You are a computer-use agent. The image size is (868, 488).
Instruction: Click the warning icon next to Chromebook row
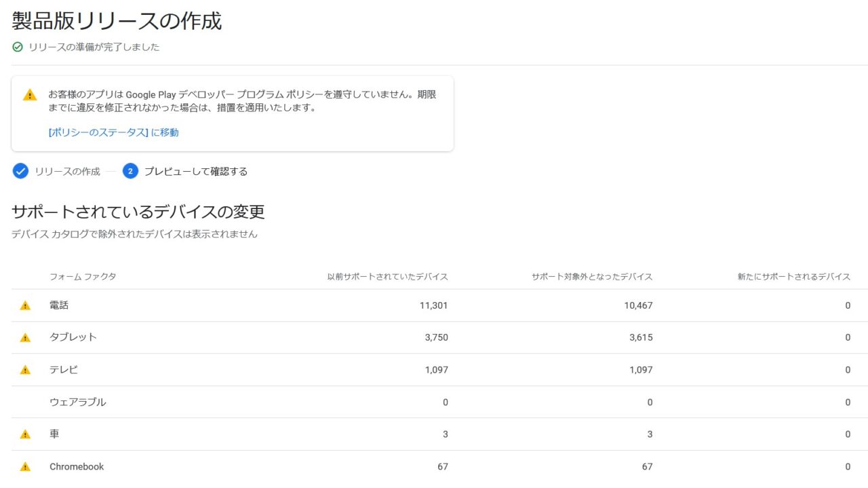click(25, 466)
